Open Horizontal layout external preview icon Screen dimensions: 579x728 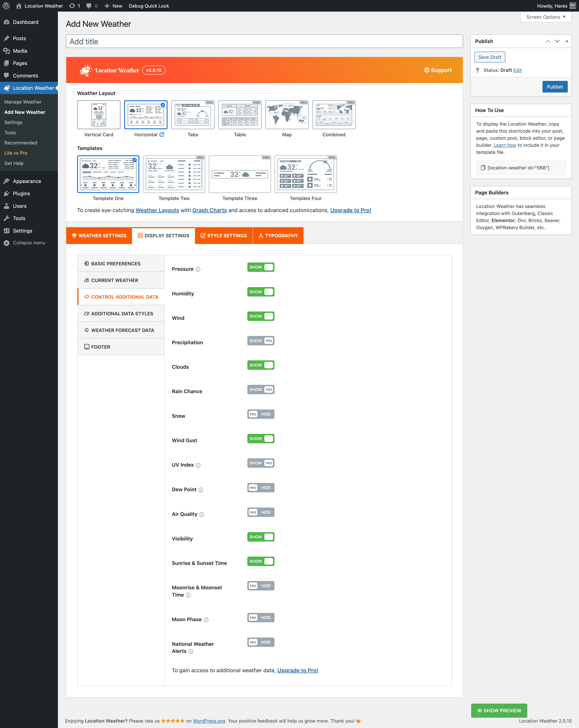pos(162,134)
